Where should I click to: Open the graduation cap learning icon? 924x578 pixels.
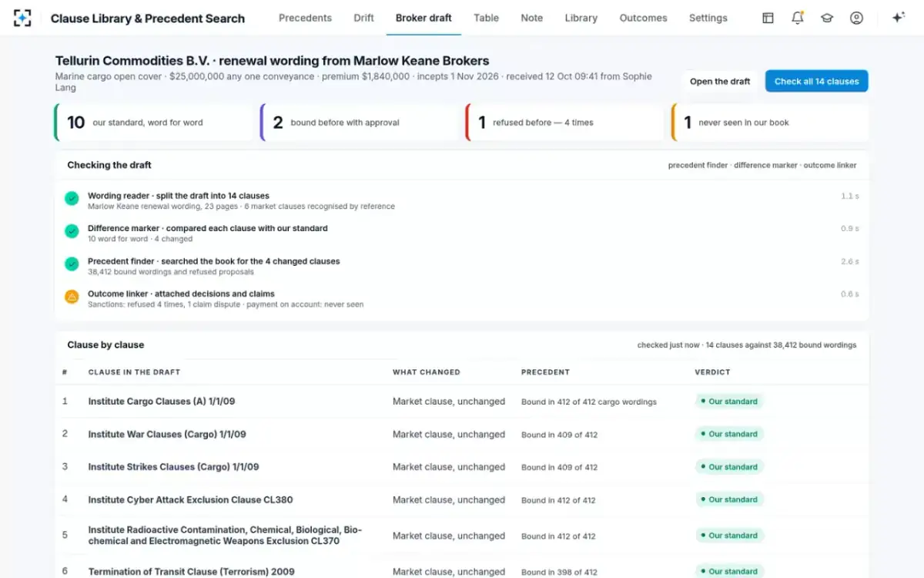click(827, 18)
